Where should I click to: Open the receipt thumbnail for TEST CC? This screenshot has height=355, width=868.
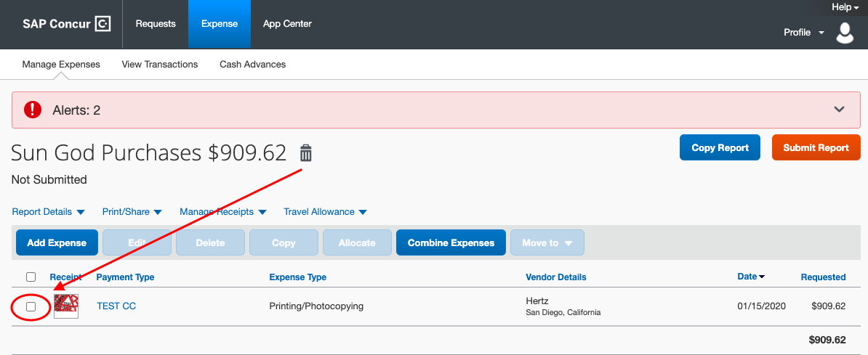pyautogui.click(x=66, y=306)
